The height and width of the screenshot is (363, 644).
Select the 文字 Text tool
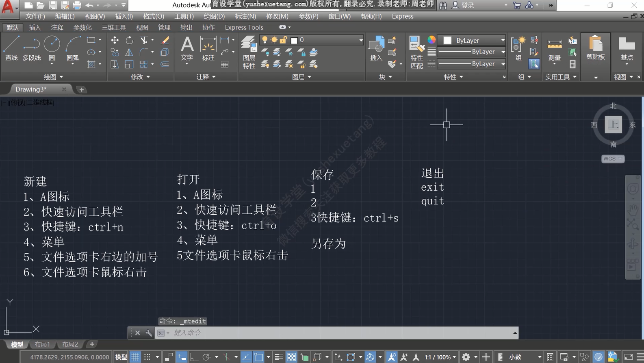tap(187, 48)
